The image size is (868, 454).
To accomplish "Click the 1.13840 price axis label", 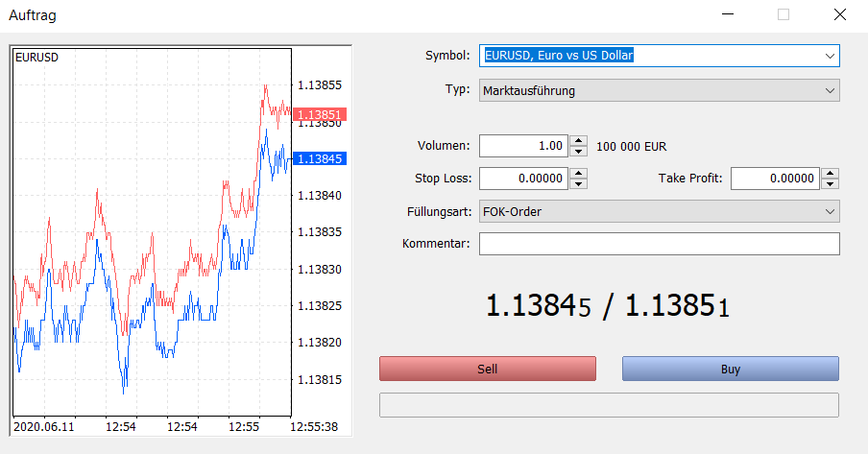I will (x=320, y=196).
